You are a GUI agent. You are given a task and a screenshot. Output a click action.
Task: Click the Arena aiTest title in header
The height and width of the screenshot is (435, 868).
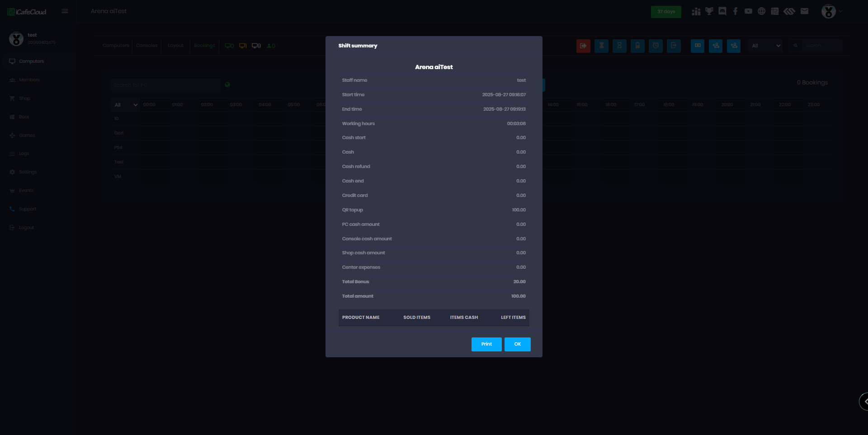(108, 11)
